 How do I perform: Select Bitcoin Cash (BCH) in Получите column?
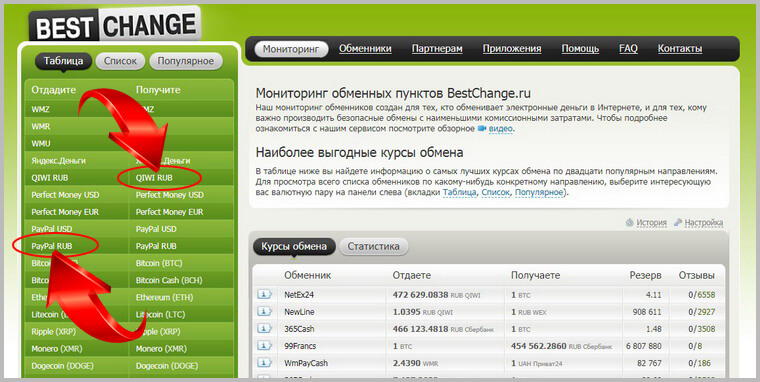pos(169,280)
